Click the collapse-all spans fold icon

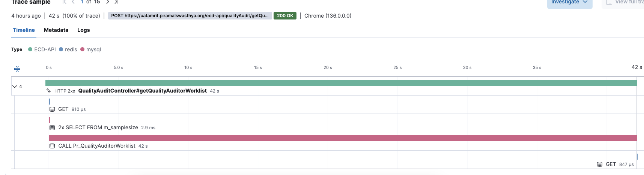tap(17, 69)
